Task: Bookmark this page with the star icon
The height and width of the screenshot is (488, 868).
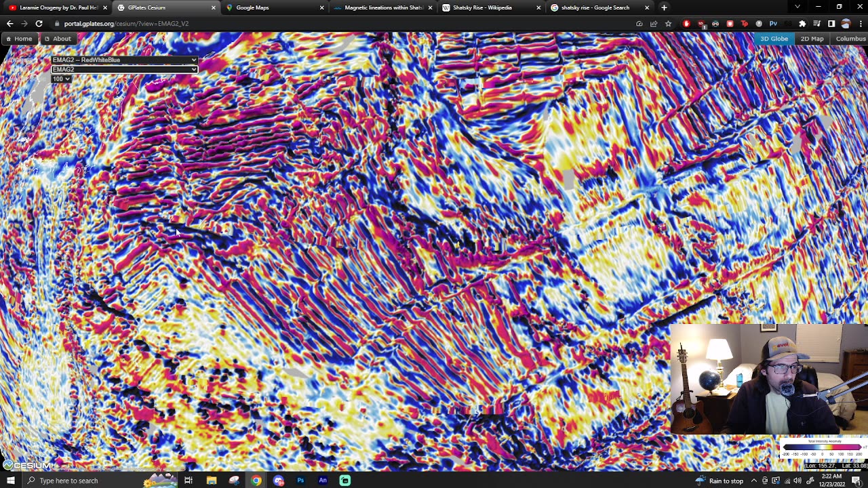Action: [668, 24]
